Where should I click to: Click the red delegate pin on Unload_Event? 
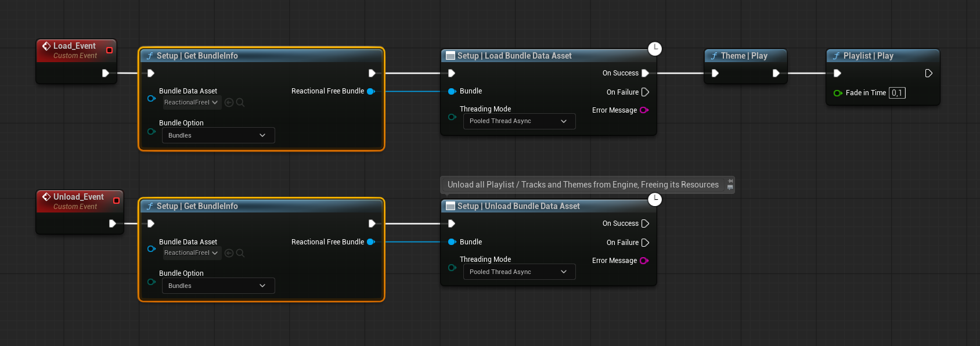[x=116, y=201]
